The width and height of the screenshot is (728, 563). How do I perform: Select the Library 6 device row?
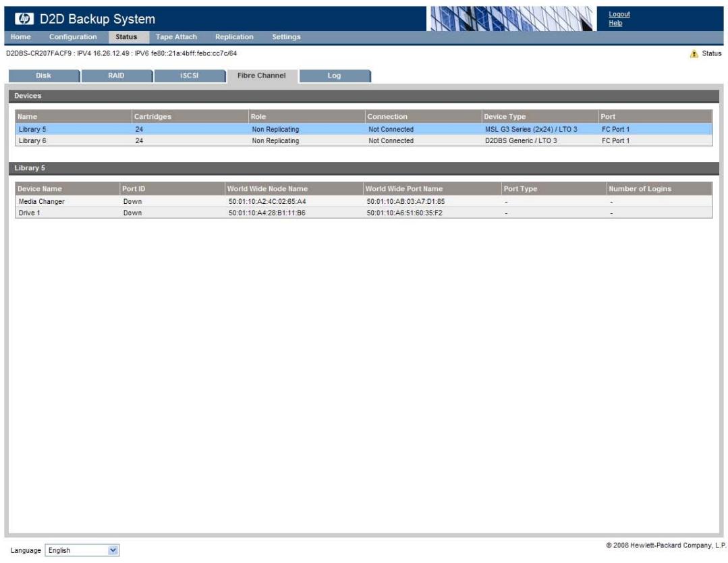364,140
